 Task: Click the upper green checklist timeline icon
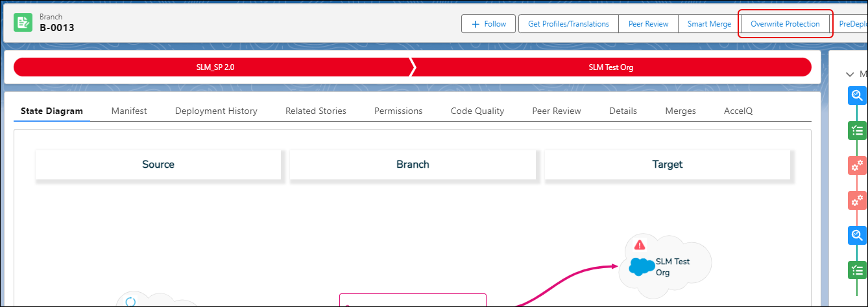[x=857, y=131]
